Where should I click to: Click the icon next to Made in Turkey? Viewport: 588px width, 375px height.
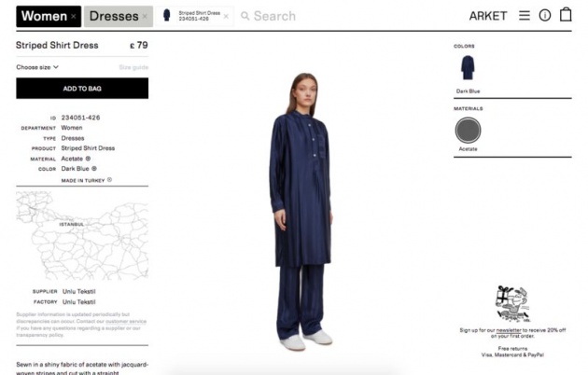(109, 180)
